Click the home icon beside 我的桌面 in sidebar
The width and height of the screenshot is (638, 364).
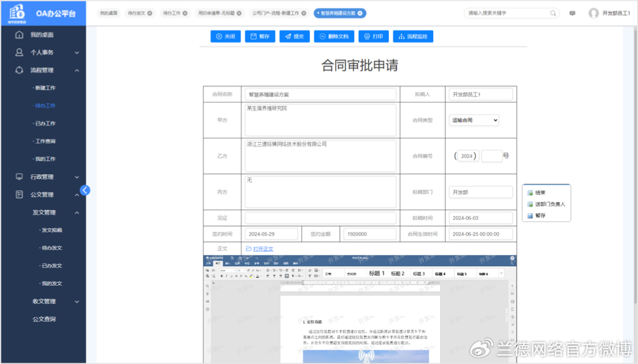point(19,35)
